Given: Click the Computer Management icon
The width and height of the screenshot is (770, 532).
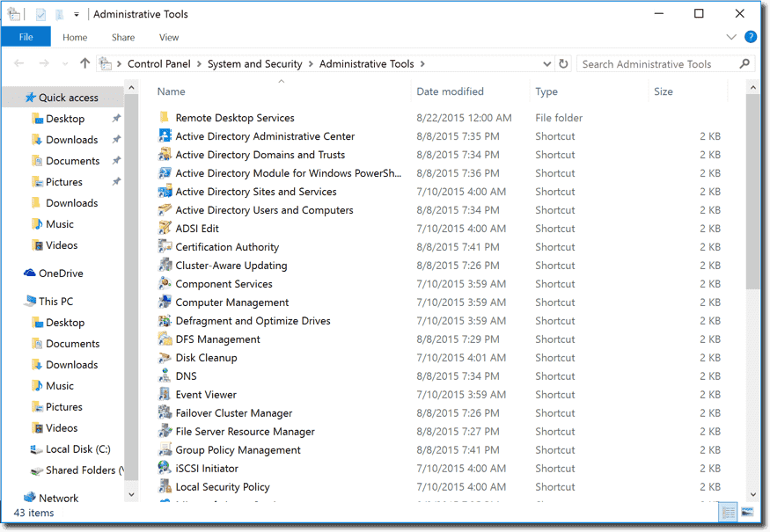Looking at the screenshot, I should 165,302.
